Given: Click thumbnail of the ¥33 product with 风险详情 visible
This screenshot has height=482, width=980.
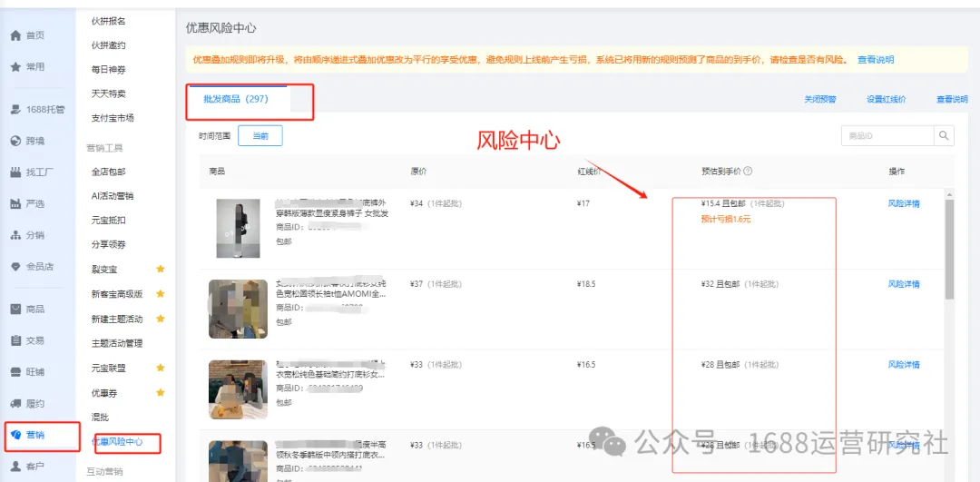Looking at the screenshot, I should (238, 389).
